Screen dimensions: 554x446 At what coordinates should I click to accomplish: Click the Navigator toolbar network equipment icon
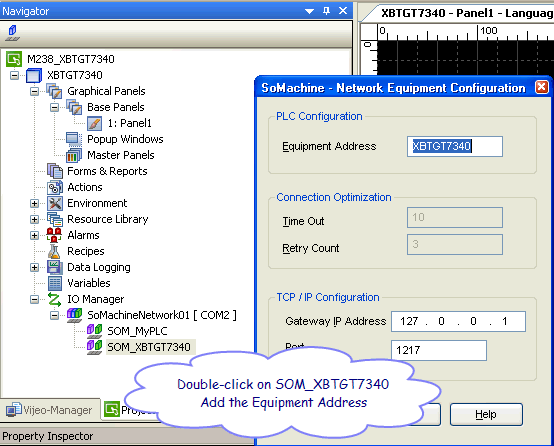click(13, 33)
